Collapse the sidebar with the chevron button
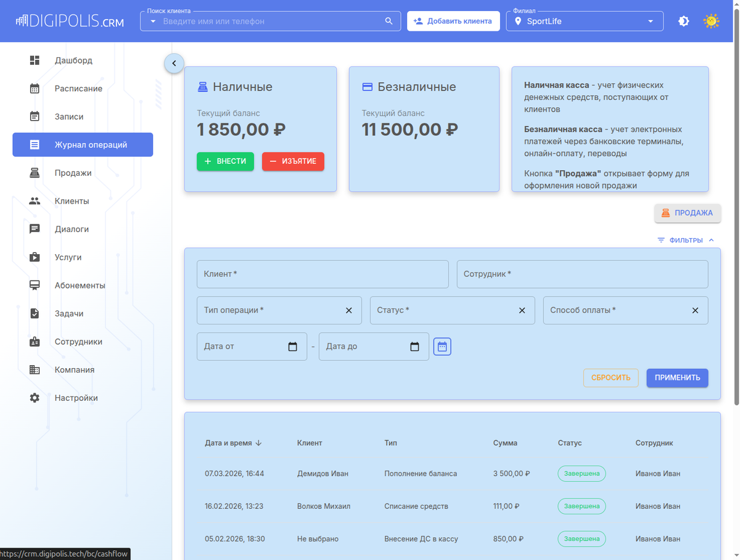 174,63
